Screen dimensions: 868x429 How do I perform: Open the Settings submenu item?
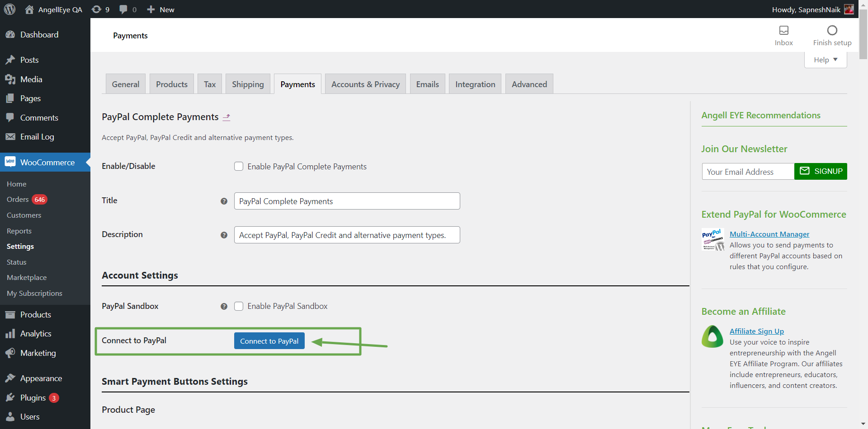(20, 246)
